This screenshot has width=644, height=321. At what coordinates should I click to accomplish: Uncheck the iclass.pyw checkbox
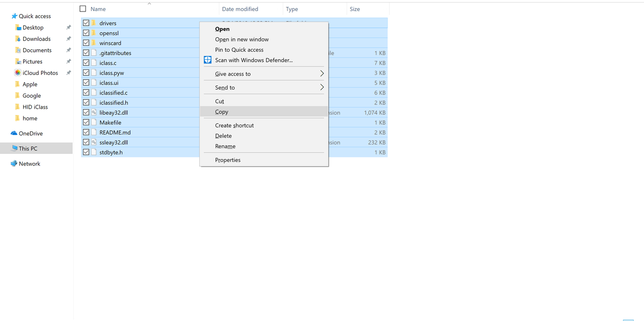(86, 73)
